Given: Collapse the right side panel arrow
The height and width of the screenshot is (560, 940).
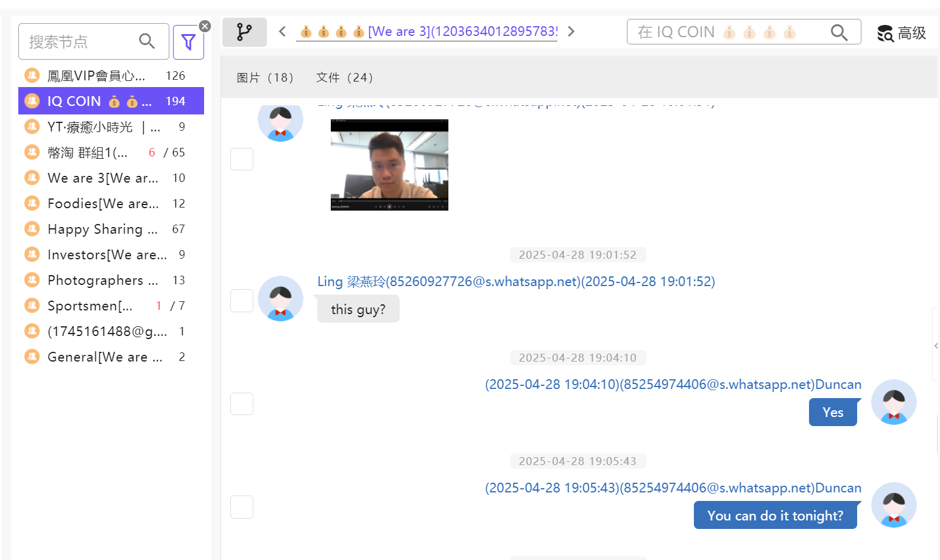Looking at the screenshot, I should coord(936,346).
